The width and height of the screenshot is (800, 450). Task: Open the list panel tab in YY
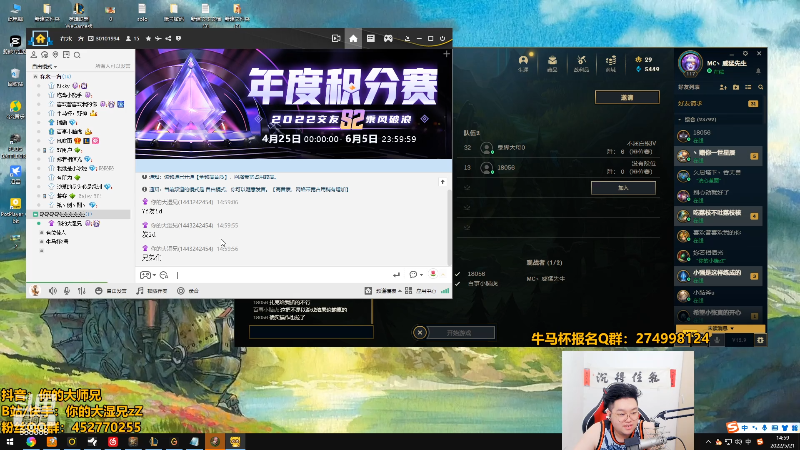tap(371, 38)
